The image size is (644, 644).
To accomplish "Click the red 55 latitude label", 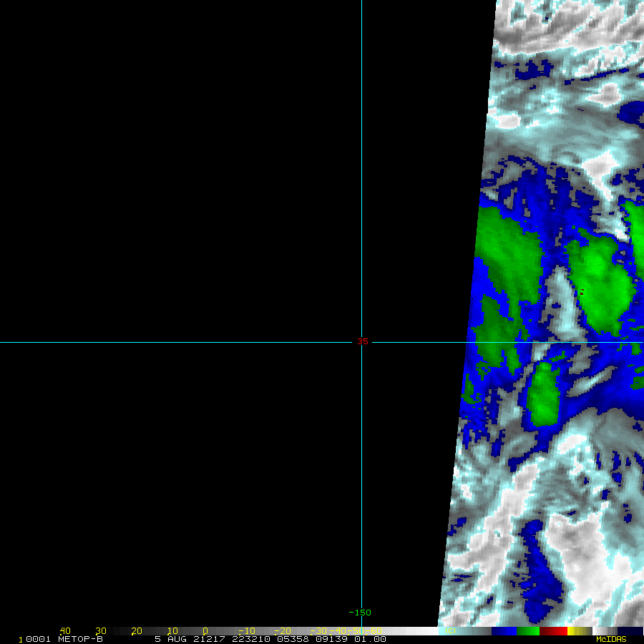I will (363, 342).
